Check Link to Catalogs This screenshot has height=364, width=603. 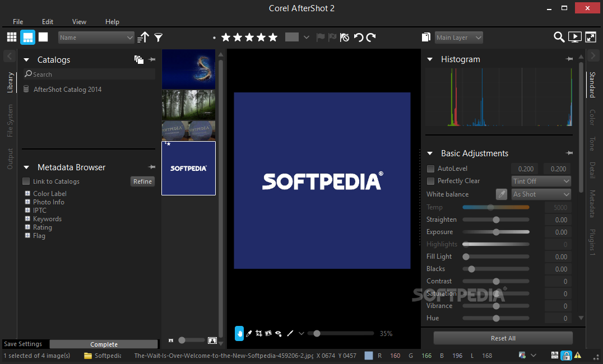coord(26,181)
